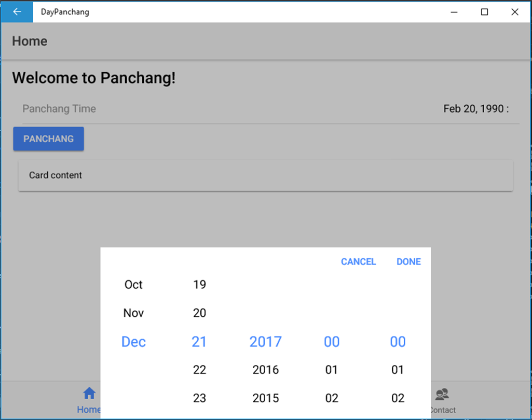The height and width of the screenshot is (420, 532).
Task: Select hour 01 in hour column
Action: (x=332, y=370)
